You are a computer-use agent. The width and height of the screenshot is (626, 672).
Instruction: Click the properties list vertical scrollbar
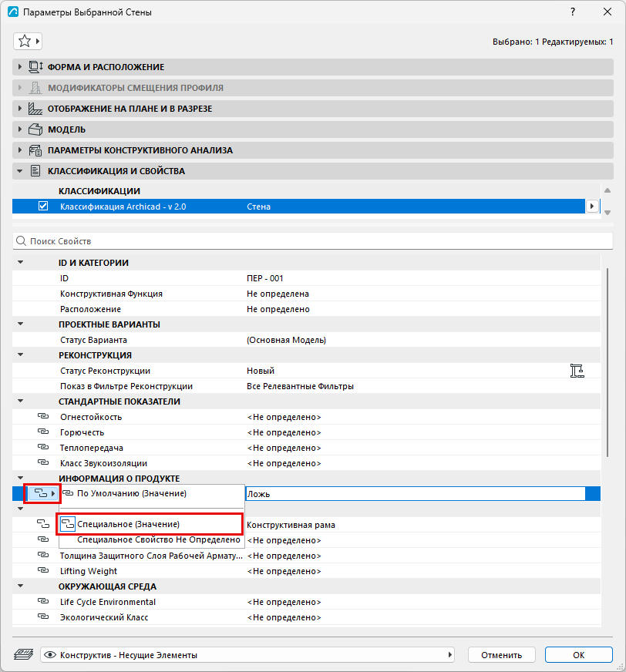tap(607, 362)
